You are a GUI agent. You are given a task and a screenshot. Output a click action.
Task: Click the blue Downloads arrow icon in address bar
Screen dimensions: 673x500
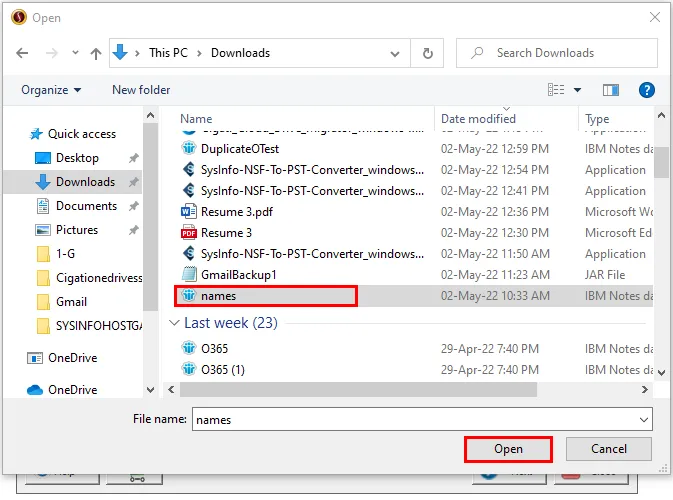point(120,52)
